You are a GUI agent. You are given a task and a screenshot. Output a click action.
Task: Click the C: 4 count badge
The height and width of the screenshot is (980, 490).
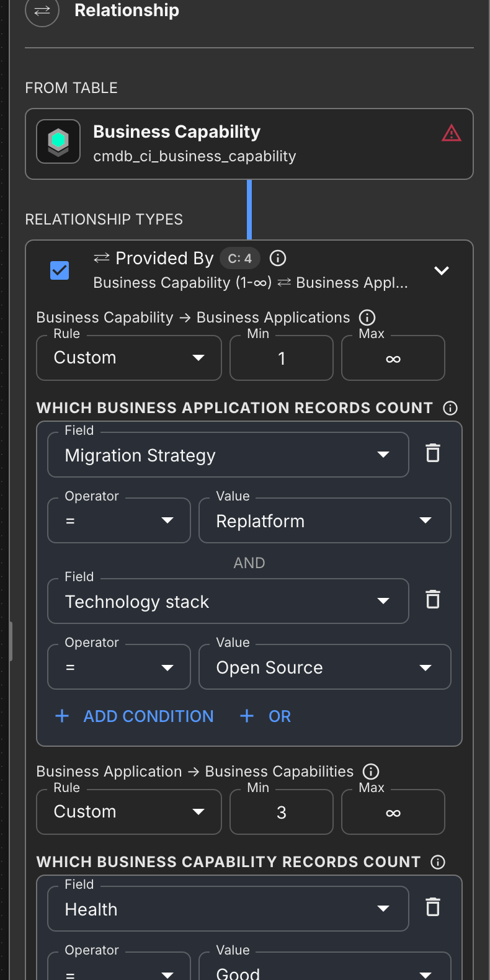pyautogui.click(x=240, y=258)
